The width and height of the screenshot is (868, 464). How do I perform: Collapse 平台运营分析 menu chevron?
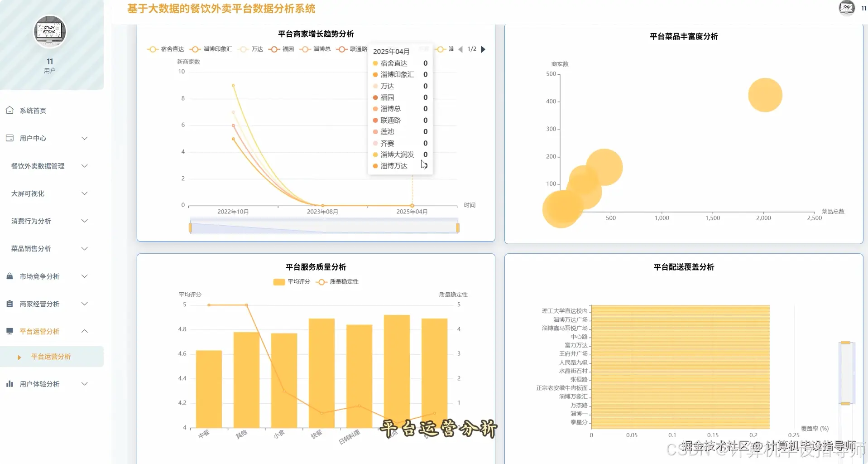[x=84, y=331]
